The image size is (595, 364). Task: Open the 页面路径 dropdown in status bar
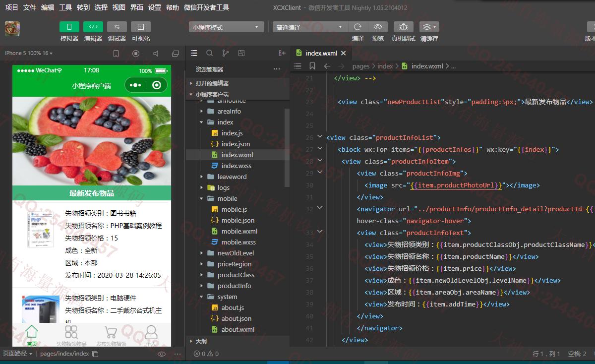(17, 354)
